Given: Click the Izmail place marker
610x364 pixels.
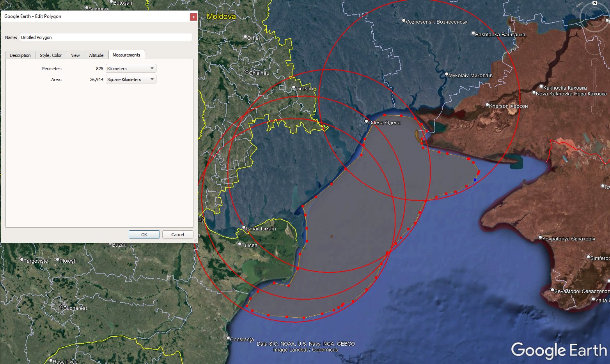Looking at the screenshot, I should (x=244, y=227).
